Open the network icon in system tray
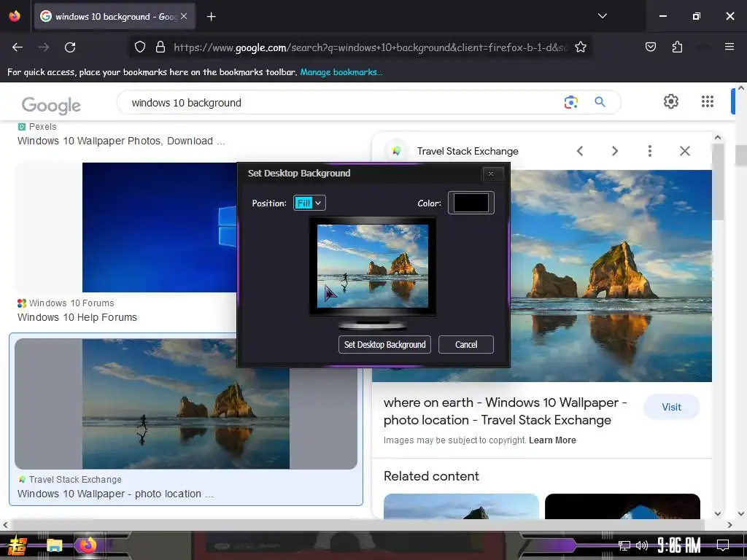This screenshot has height=560, width=747. 624,545
